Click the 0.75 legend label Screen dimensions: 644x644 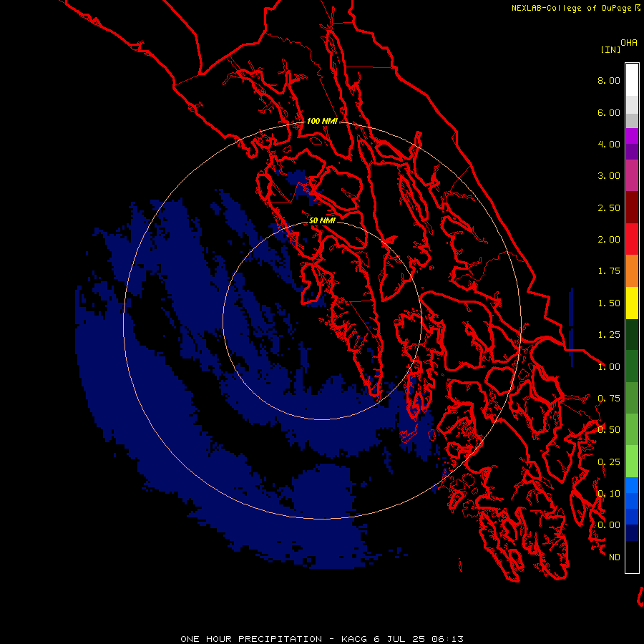coord(609,399)
